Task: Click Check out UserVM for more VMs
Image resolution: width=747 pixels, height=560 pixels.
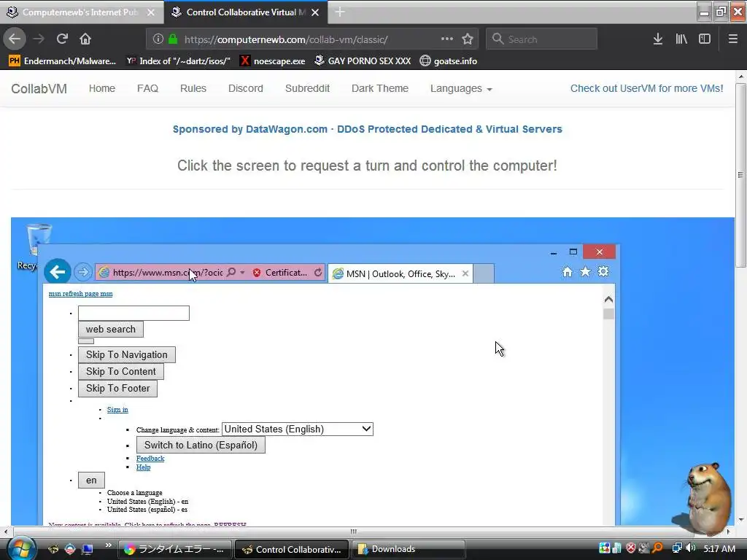Action: pyautogui.click(x=646, y=88)
